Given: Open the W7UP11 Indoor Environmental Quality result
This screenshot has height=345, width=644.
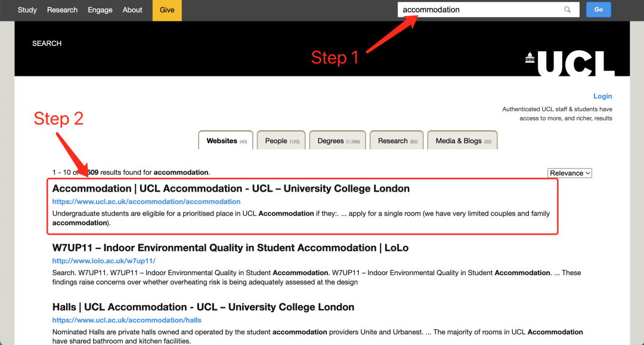Looking at the screenshot, I should tap(230, 248).
